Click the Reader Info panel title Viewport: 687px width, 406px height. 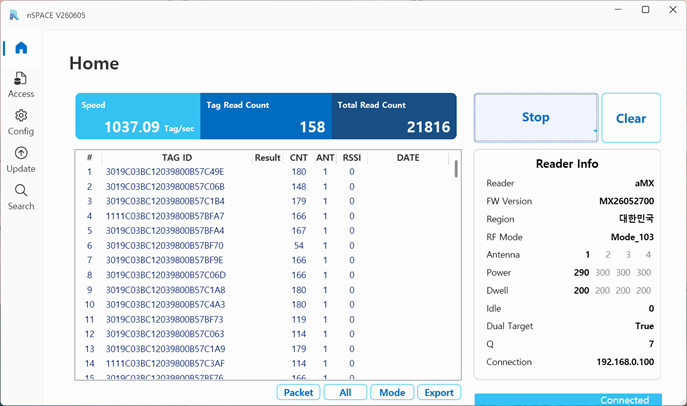567,163
